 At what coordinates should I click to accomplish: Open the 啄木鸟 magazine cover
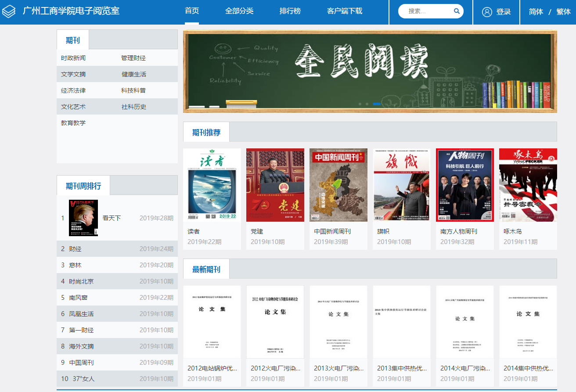[x=528, y=185]
